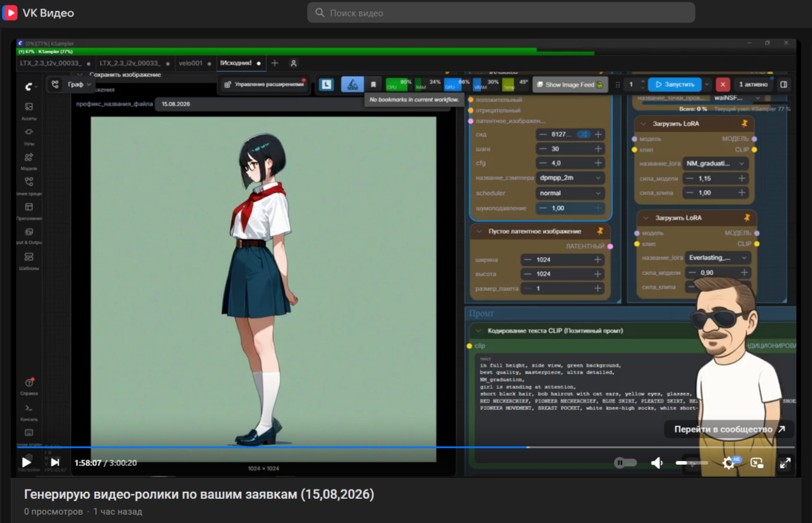Open scheduler normal dropdown

570,193
